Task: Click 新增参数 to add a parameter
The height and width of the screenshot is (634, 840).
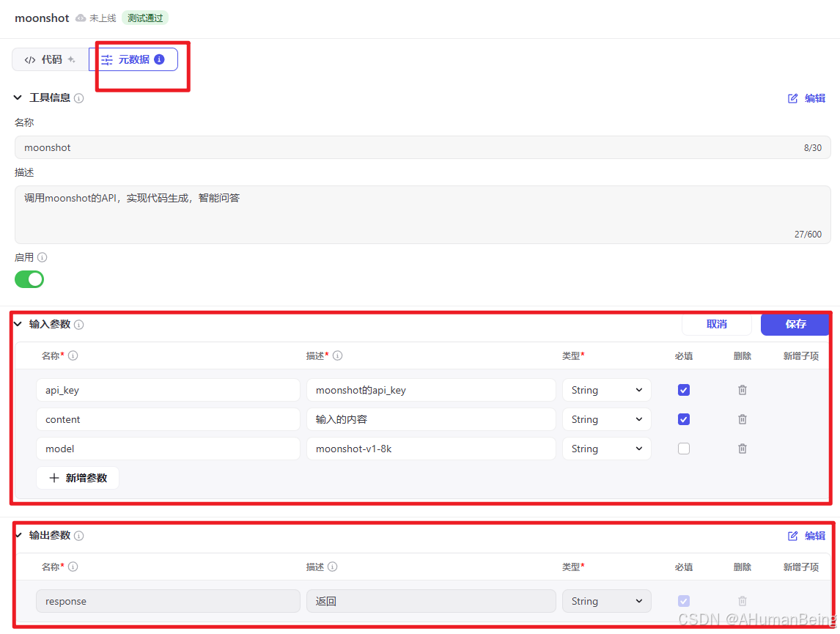Action: click(78, 477)
